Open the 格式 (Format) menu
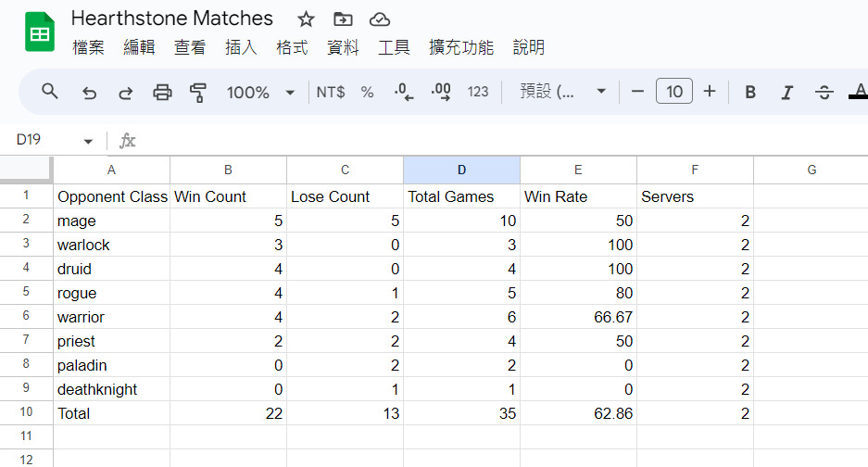Screen dimensions: 868x467 [292, 47]
